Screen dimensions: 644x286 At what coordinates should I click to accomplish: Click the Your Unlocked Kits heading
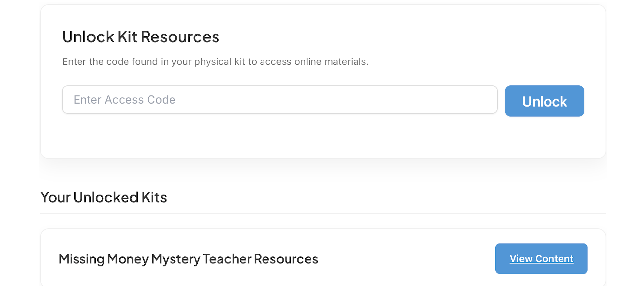pos(103,197)
